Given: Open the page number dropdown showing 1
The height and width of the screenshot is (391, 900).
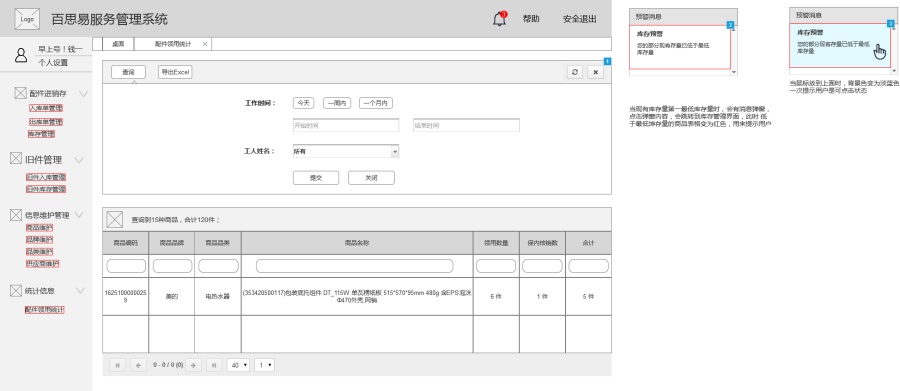Looking at the screenshot, I should coord(265,365).
